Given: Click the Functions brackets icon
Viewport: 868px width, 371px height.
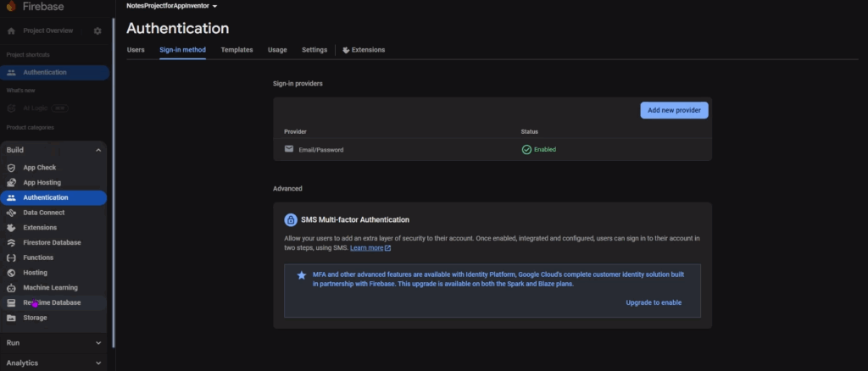Looking at the screenshot, I should click(x=11, y=257).
